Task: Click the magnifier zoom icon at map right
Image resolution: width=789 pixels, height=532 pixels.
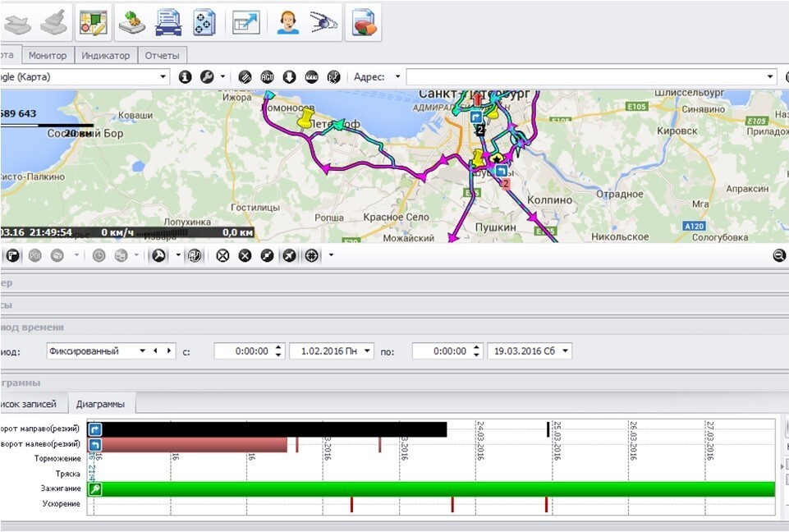Action: click(778, 255)
